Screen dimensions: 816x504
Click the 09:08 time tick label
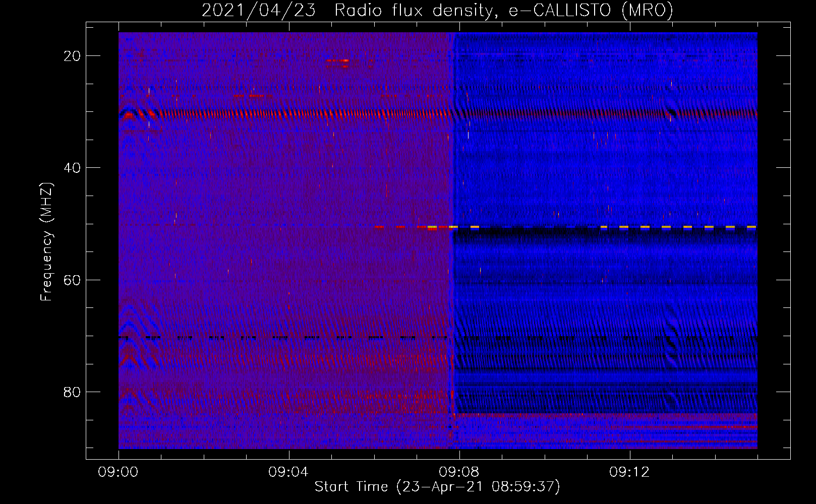(459, 472)
